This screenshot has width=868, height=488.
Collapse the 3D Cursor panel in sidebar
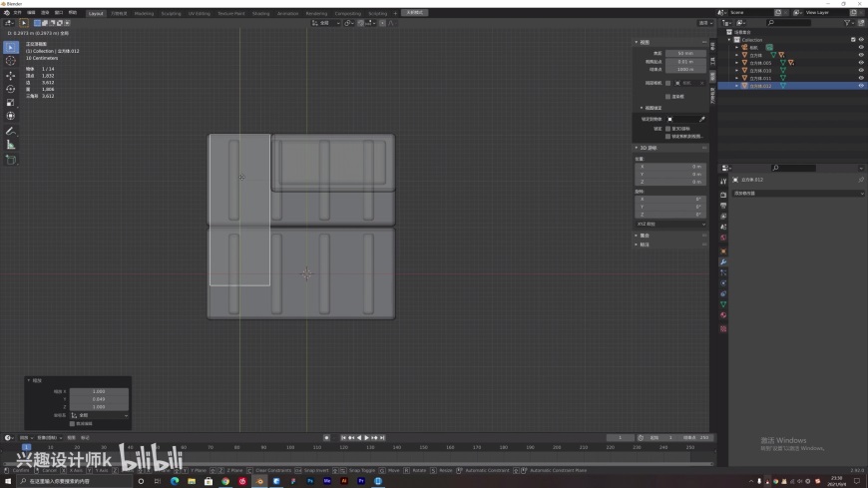tap(637, 148)
